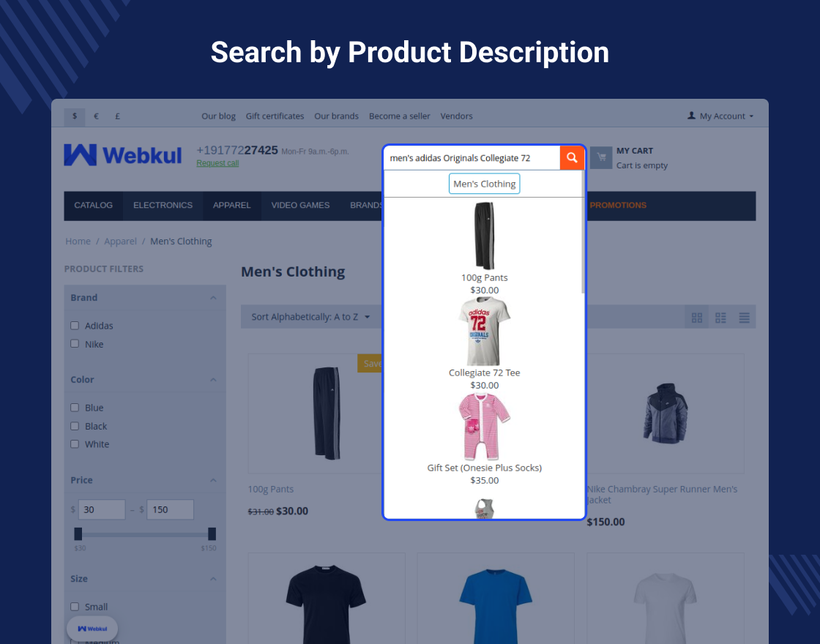This screenshot has height=644, width=820.
Task: Switch to grid view layout icon
Action: coord(696,318)
